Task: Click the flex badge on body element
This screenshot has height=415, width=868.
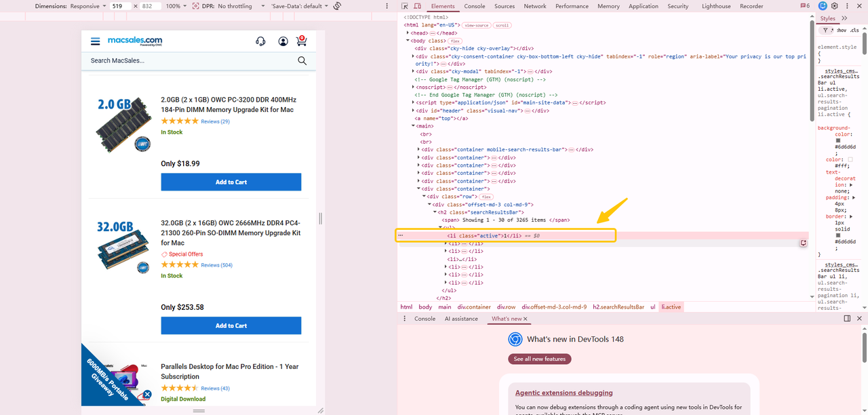Action: pos(455,41)
